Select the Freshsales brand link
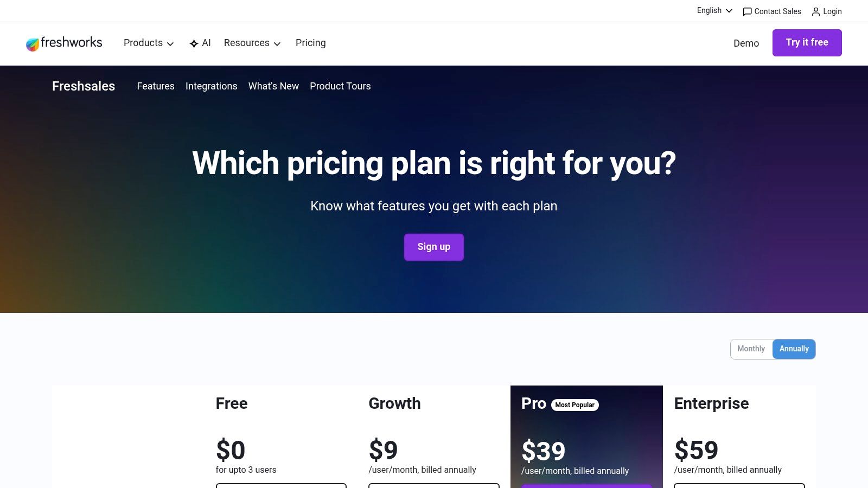The width and height of the screenshot is (868, 488). pos(84,86)
